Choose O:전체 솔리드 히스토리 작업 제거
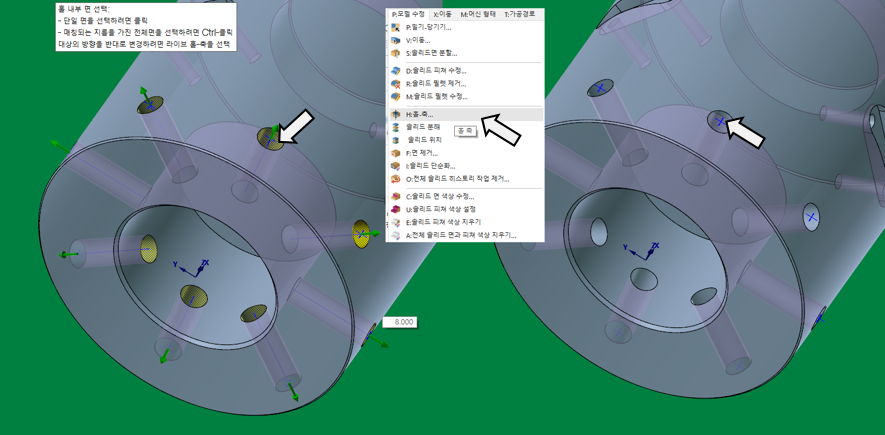The height and width of the screenshot is (435, 885). tap(465, 179)
